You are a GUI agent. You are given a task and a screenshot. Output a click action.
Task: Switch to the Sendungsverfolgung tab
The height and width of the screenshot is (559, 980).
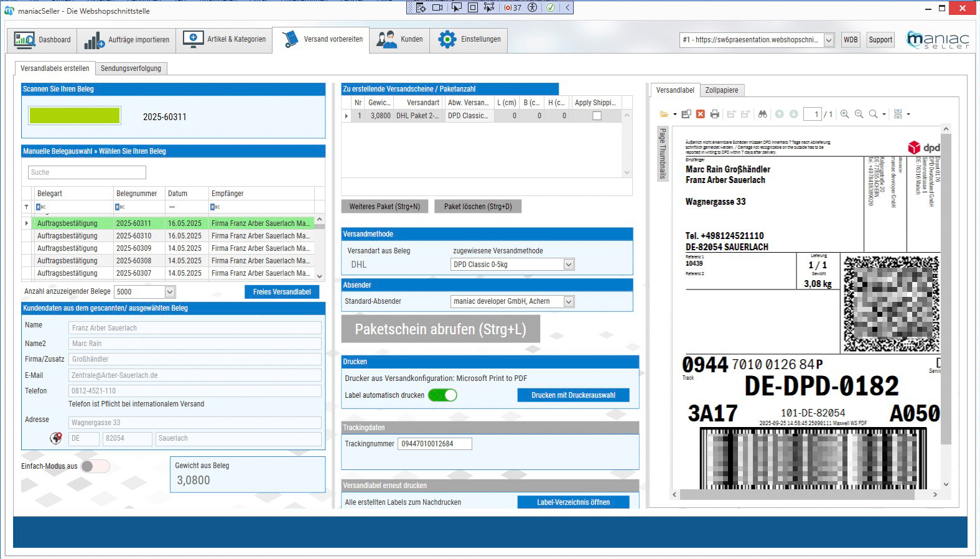pos(131,68)
